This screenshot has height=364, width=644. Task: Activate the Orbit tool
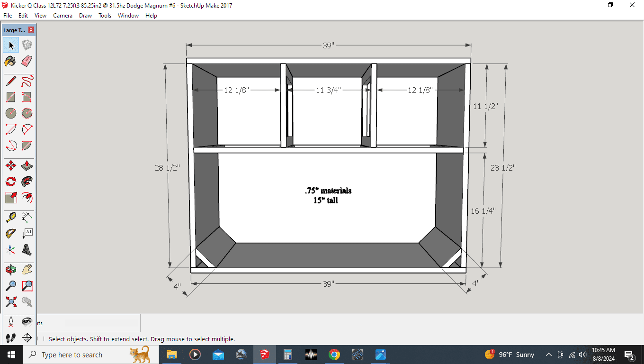[11, 270]
